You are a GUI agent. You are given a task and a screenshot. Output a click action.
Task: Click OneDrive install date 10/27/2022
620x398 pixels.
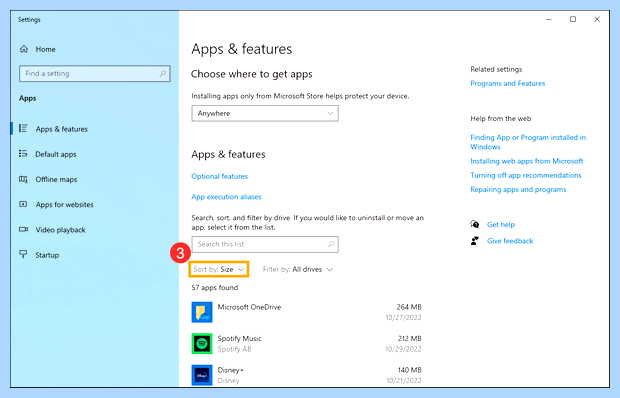pos(403,317)
